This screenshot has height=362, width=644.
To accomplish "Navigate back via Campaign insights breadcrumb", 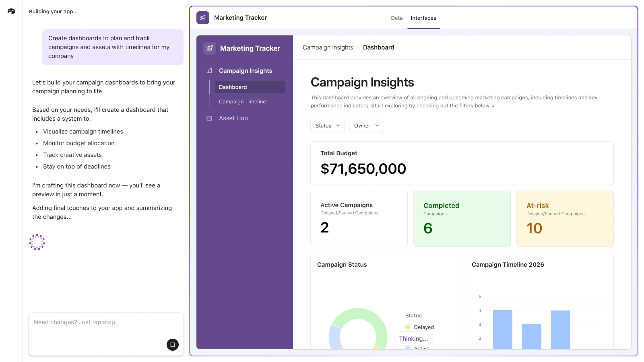I will coord(328,47).
